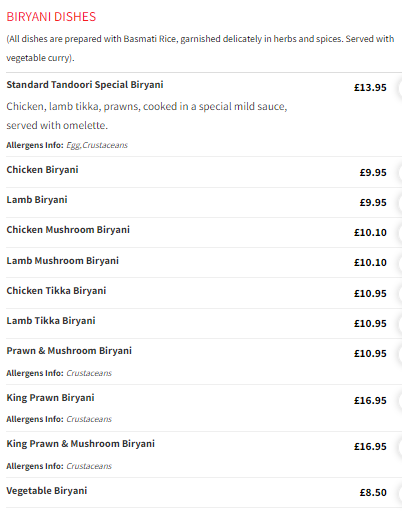Click the round button next to King Prawn Biryani
This screenshot has width=402, height=511.
pos(400,401)
